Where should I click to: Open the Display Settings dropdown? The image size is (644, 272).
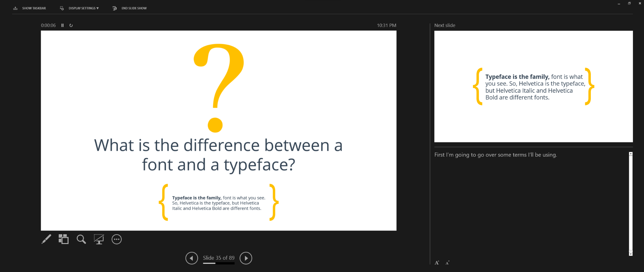(x=79, y=8)
